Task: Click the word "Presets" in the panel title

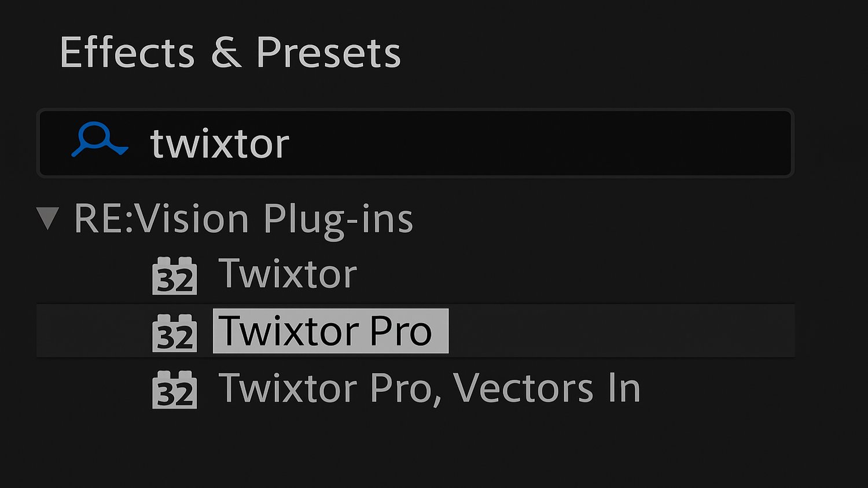Action: pyautogui.click(x=328, y=53)
